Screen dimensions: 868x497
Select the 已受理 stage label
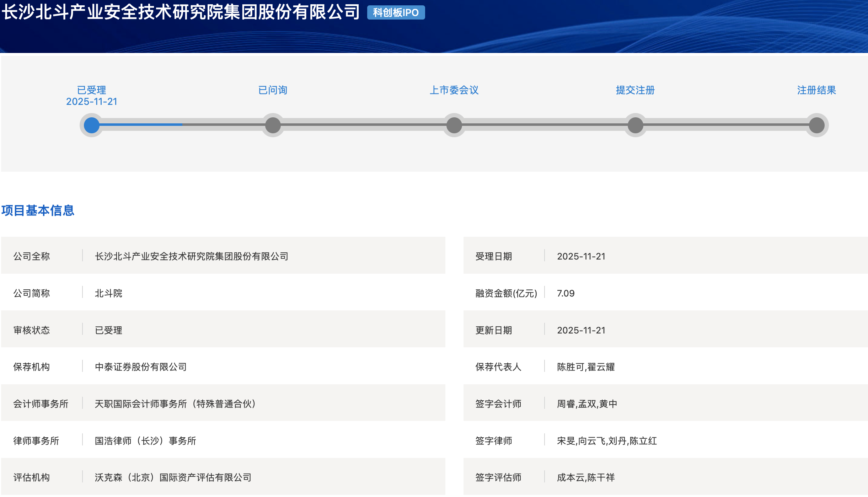tap(92, 90)
